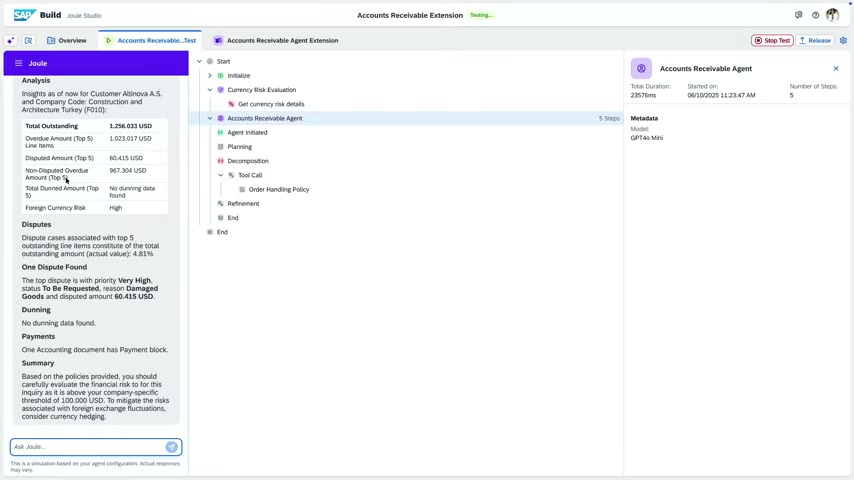Click the Accounts Receivable Agent row icon
Image resolution: width=854 pixels, height=480 pixels.
(x=221, y=118)
